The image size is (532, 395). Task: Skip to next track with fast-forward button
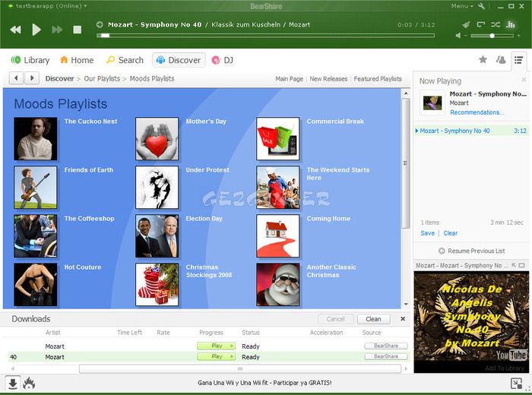(x=57, y=30)
